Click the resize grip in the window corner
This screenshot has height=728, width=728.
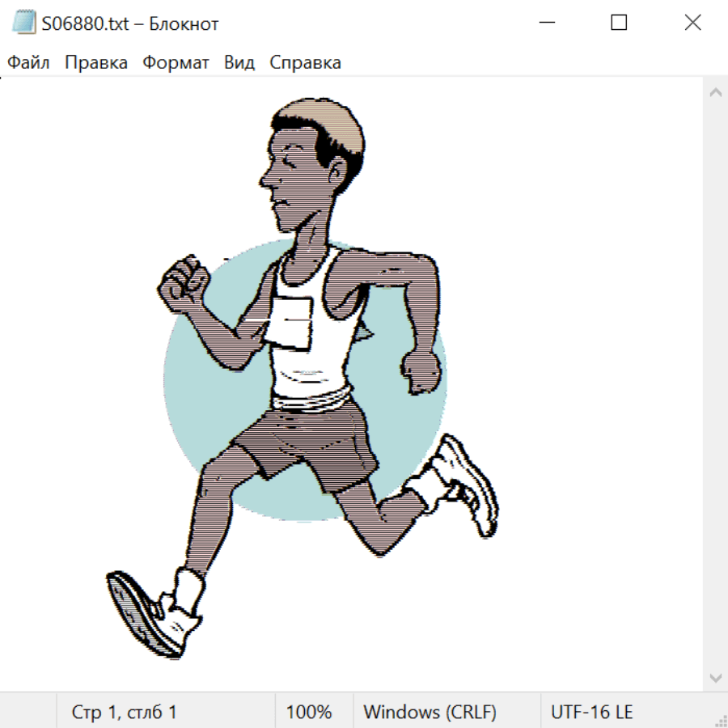click(720, 720)
